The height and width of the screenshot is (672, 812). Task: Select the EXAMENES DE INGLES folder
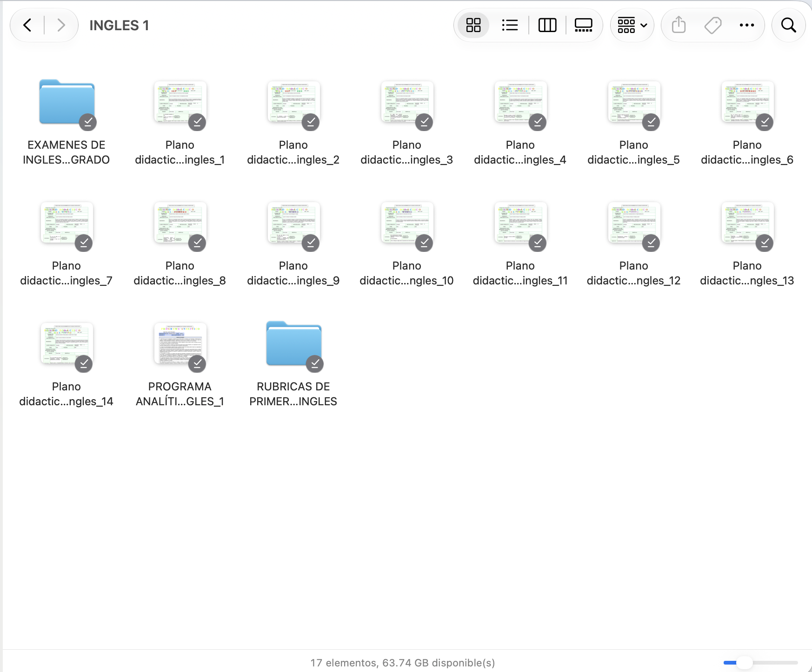pyautogui.click(x=67, y=102)
